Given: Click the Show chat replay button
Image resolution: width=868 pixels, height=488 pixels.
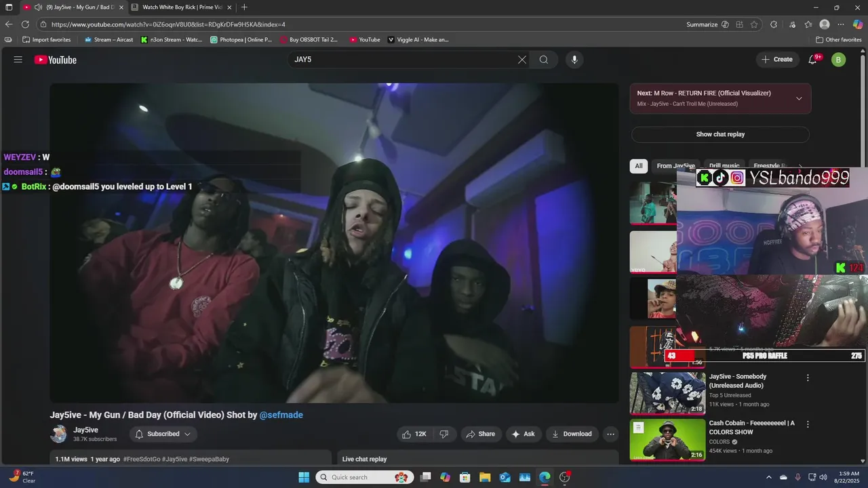Looking at the screenshot, I should pyautogui.click(x=720, y=134).
